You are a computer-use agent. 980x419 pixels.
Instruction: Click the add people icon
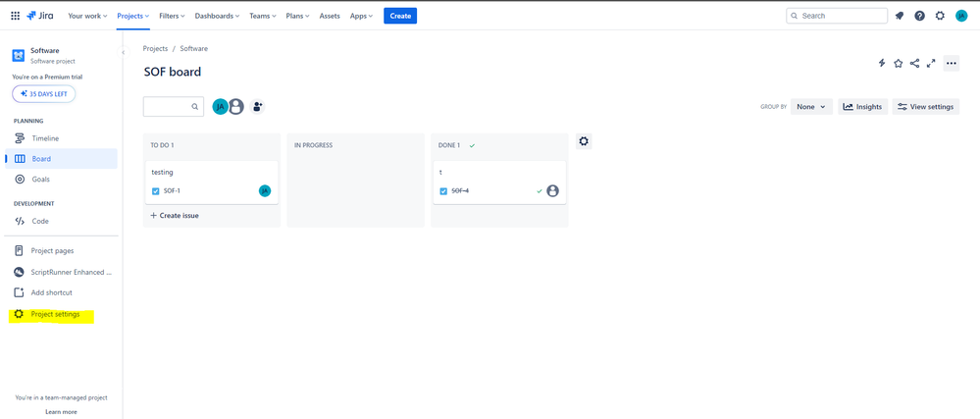[x=257, y=107]
